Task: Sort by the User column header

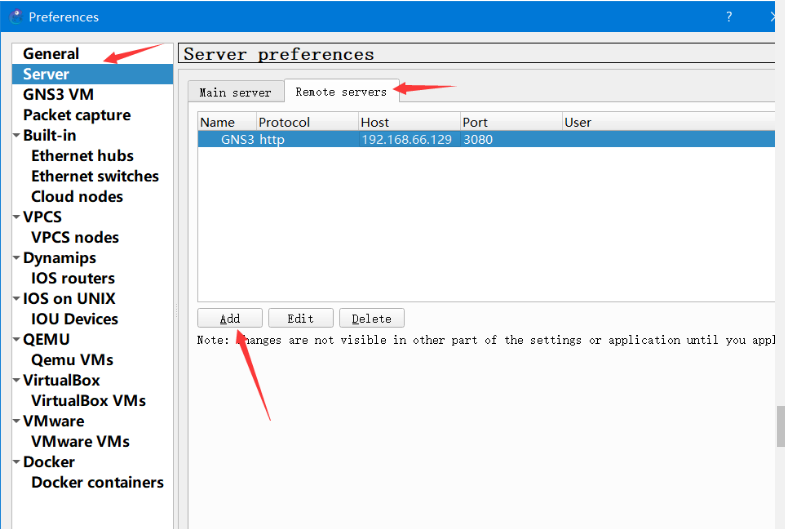Action: 668,122
